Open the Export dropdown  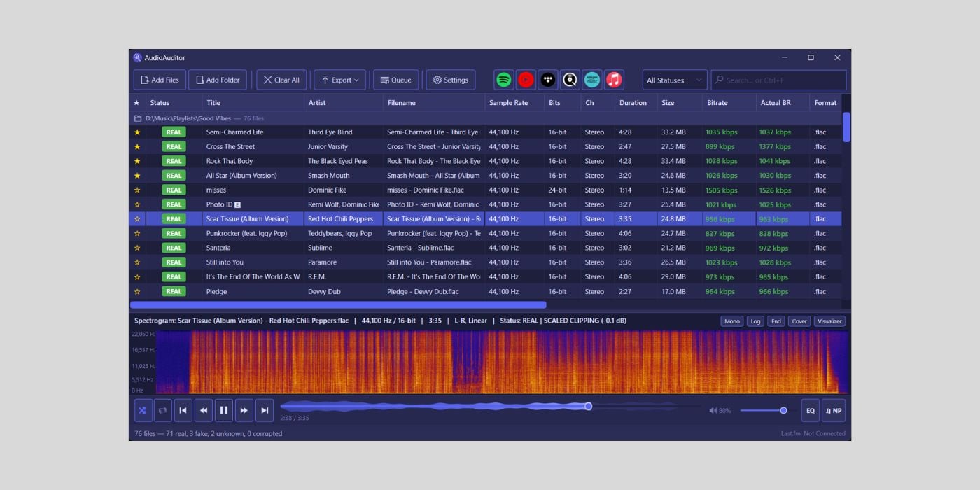click(340, 80)
